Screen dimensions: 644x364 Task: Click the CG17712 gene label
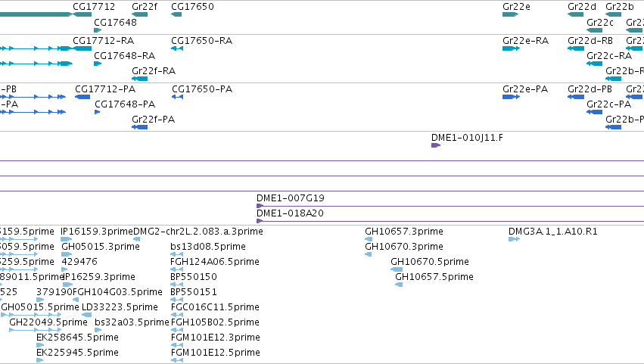point(94,7)
